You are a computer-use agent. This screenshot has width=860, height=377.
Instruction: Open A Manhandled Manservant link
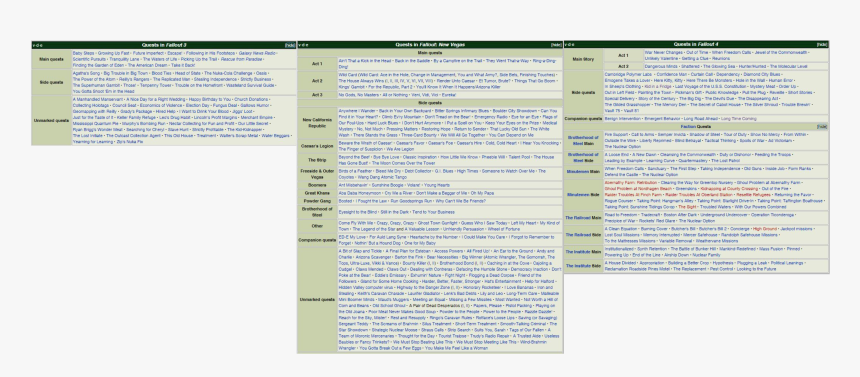coord(98,99)
